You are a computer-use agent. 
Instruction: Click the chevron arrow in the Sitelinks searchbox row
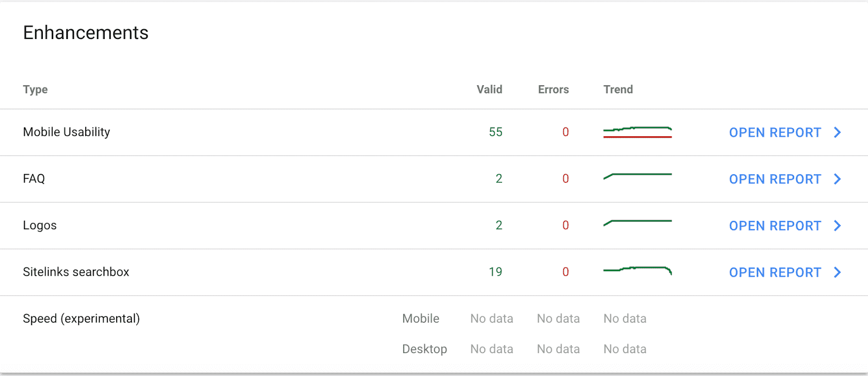(838, 272)
